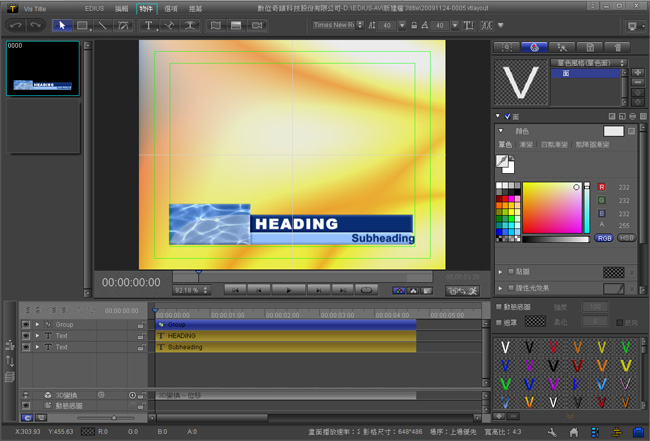The image size is (650, 441).
Task: Select the line drawing tool
Action: point(103,25)
